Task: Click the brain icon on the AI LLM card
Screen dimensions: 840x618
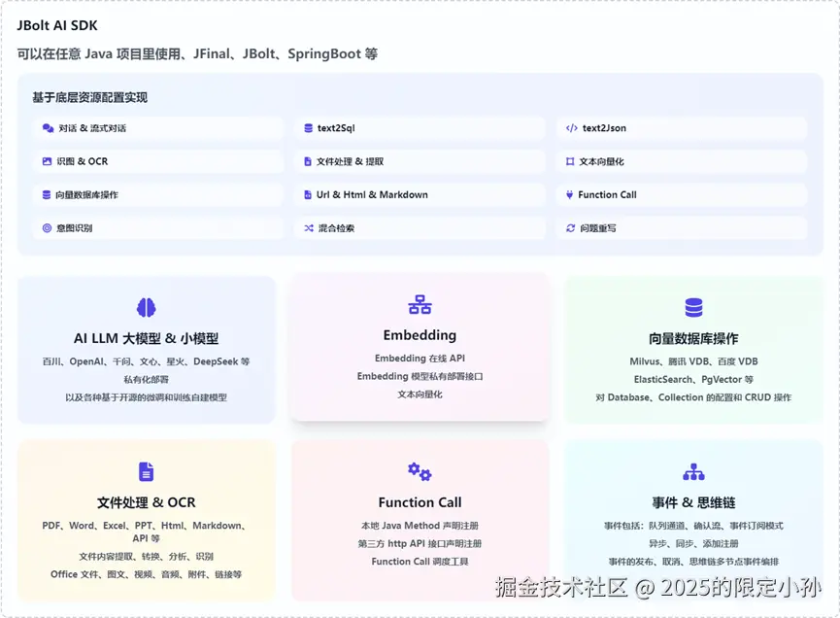Action: pyautogui.click(x=147, y=308)
